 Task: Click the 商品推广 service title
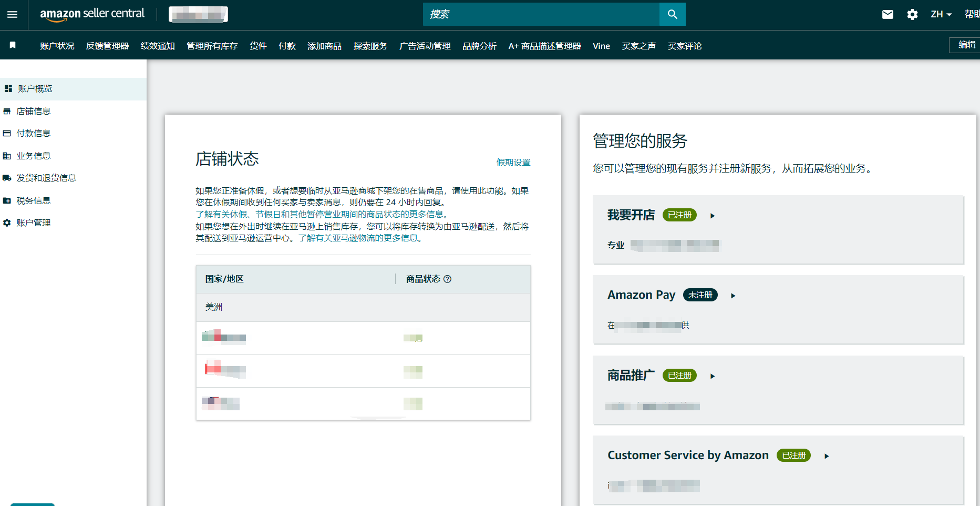tap(631, 376)
